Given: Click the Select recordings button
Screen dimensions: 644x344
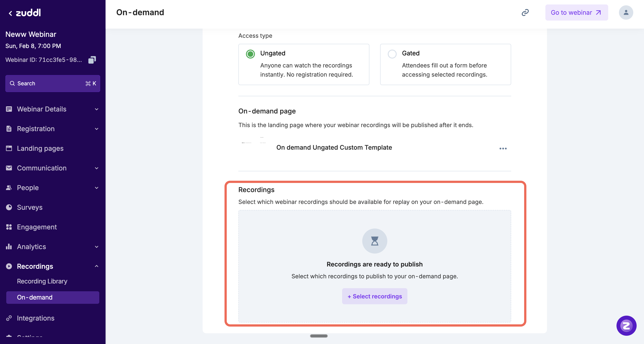Looking at the screenshot, I should (375, 296).
